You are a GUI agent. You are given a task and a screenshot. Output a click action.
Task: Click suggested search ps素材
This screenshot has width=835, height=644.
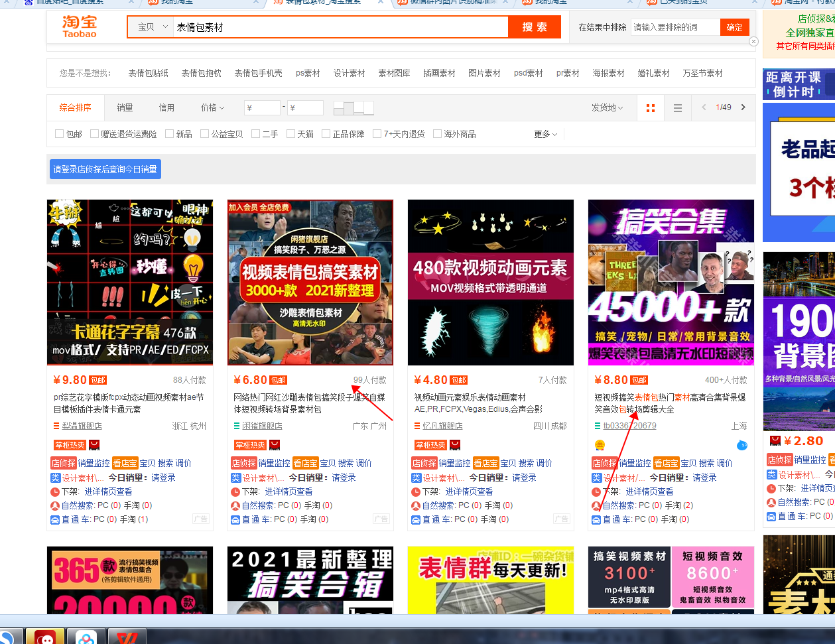pos(308,73)
